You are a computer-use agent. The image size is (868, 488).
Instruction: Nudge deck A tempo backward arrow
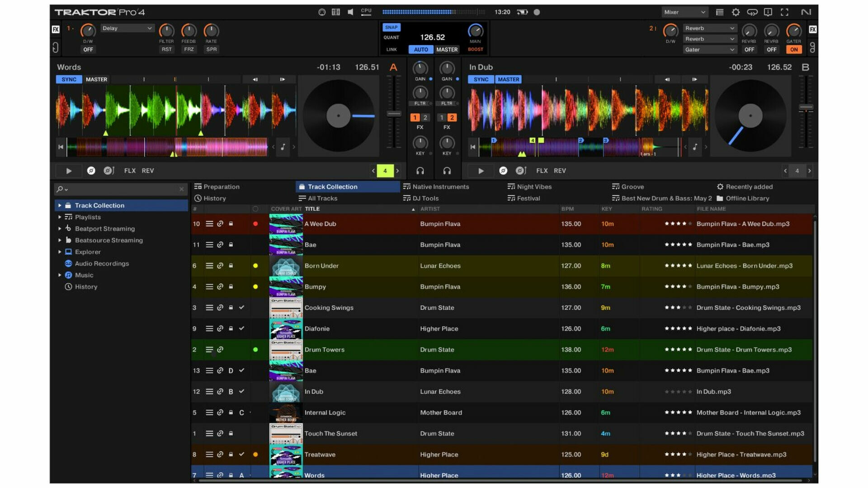click(x=255, y=80)
